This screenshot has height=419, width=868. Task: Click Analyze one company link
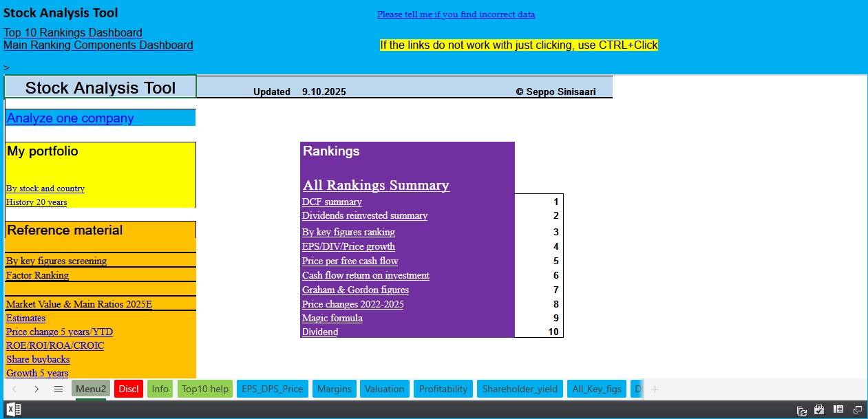(70, 118)
